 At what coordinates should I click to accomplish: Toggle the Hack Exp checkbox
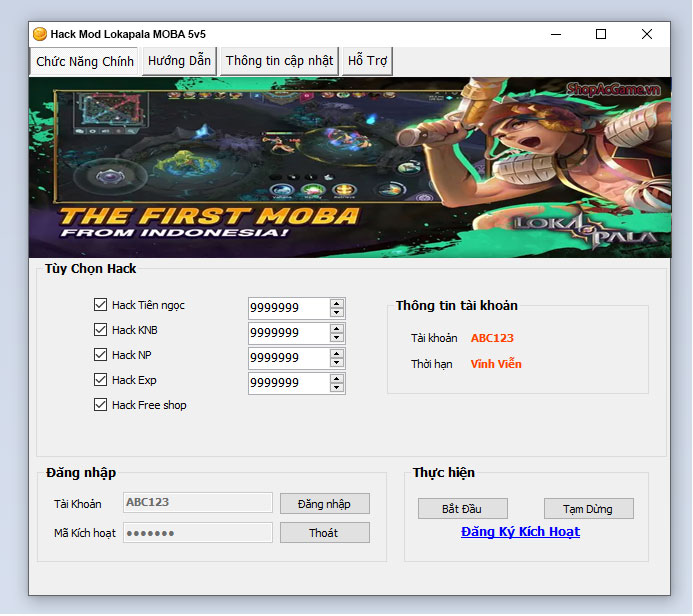(x=100, y=380)
